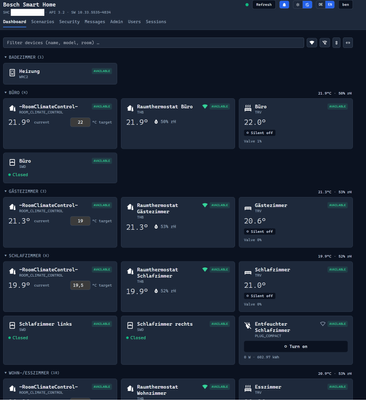Click the green connection status dot
The width and height of the screenshot is (366, 400).
247,5
